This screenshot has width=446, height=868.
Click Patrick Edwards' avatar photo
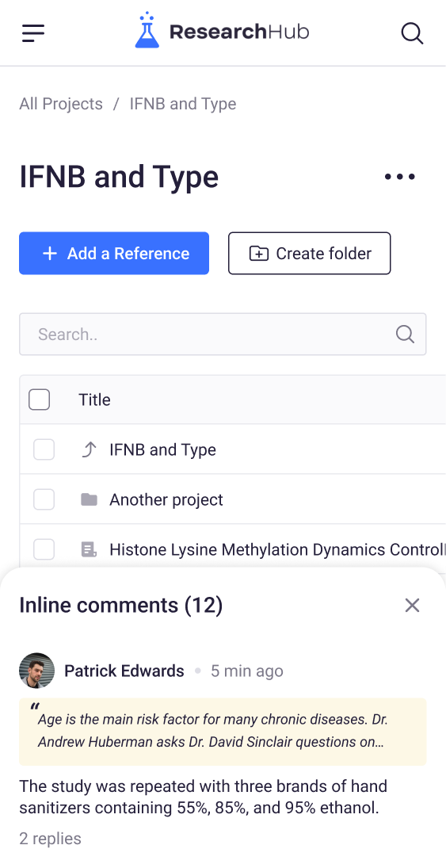click(x=37, y=671)
